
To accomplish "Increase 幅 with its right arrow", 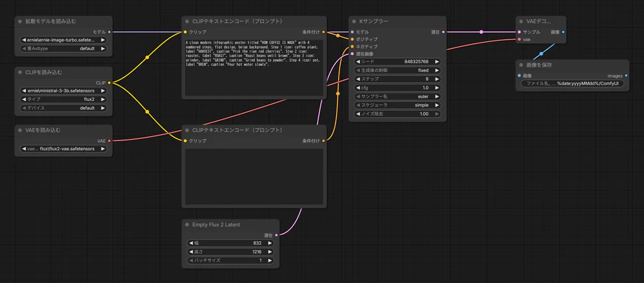I will coord(270,243).
